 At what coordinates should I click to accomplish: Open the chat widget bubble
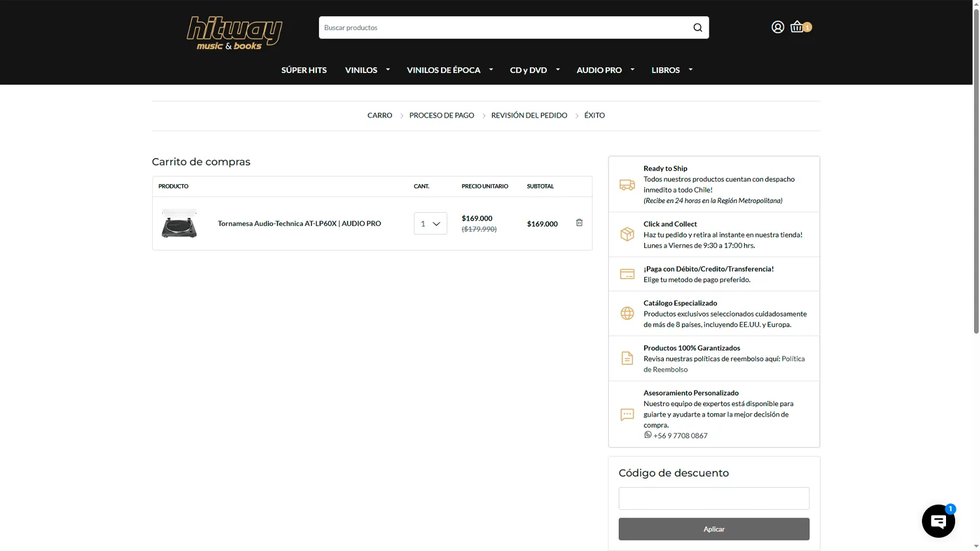[x=938, y=521]
